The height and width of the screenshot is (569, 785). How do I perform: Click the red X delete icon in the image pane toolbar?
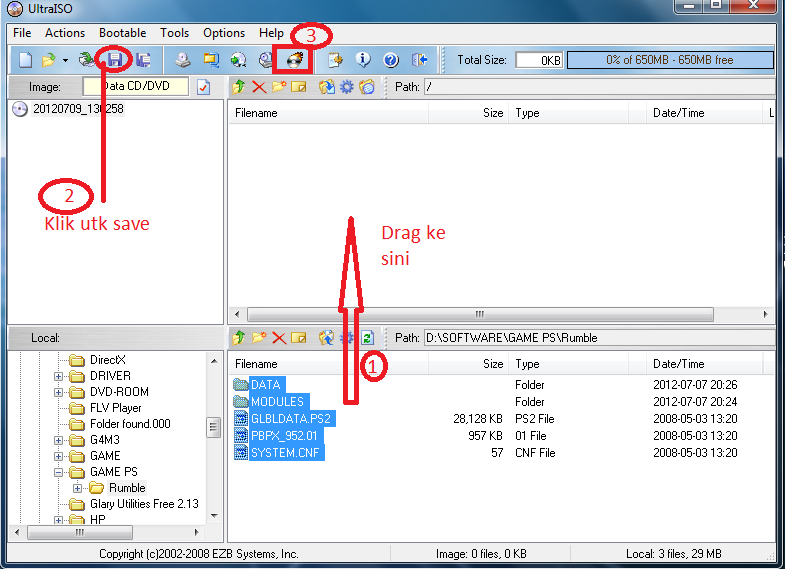(x=259, y=87)
